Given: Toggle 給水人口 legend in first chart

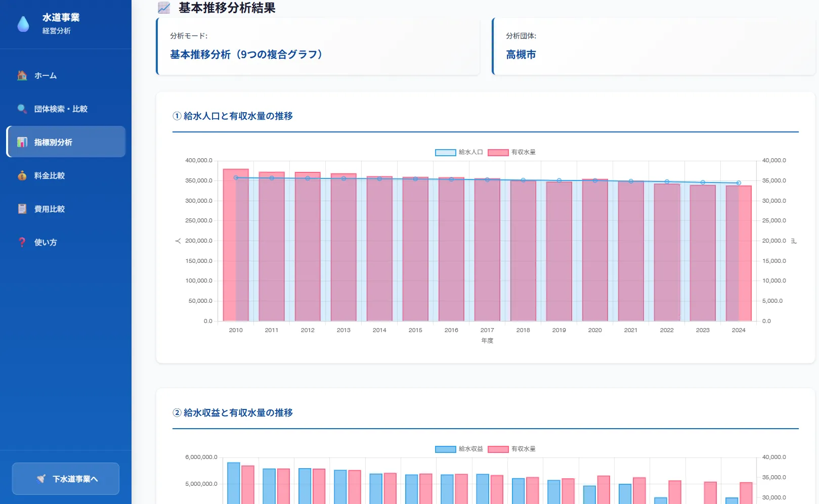Looking at the screenshot, I should tap(459, 152).
